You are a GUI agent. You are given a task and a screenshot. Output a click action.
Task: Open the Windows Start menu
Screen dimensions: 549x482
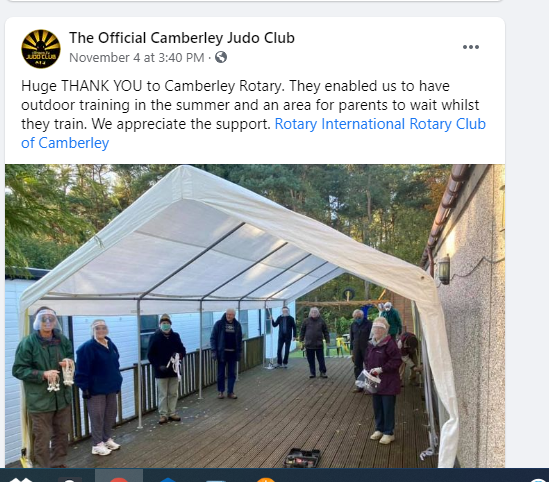pos(21,480)
